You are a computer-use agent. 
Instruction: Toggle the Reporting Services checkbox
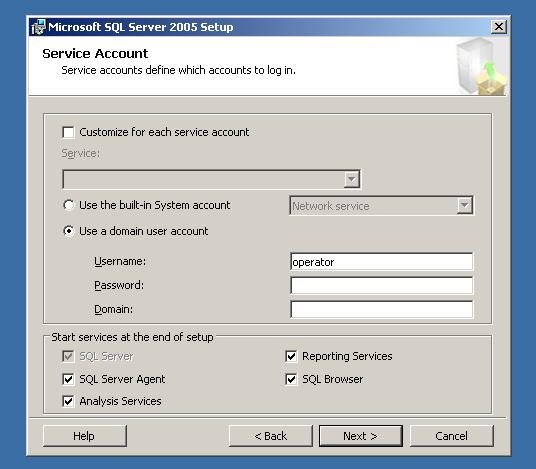tap(291, 356)
